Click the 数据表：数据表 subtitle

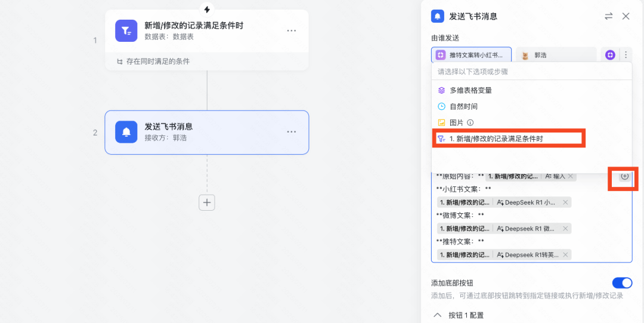pos(169,36)
